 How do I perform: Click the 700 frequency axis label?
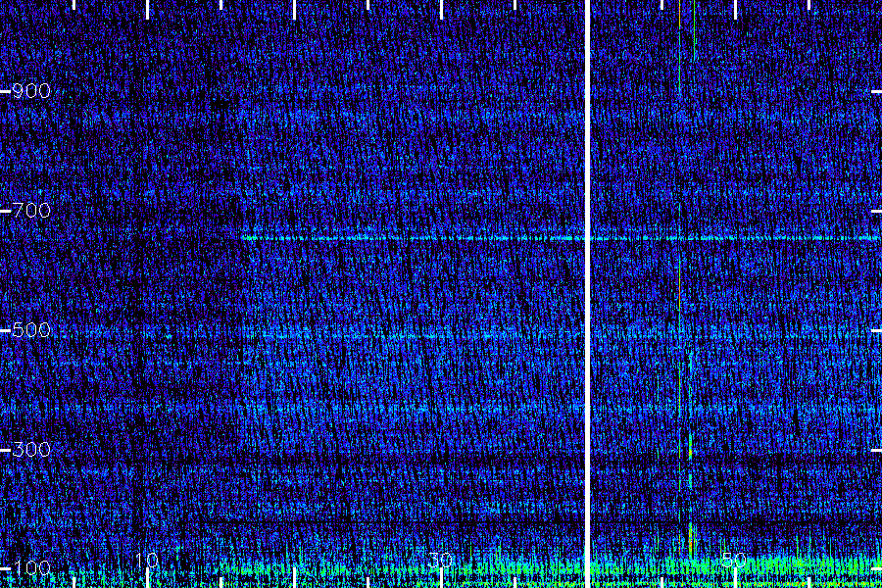31,211
